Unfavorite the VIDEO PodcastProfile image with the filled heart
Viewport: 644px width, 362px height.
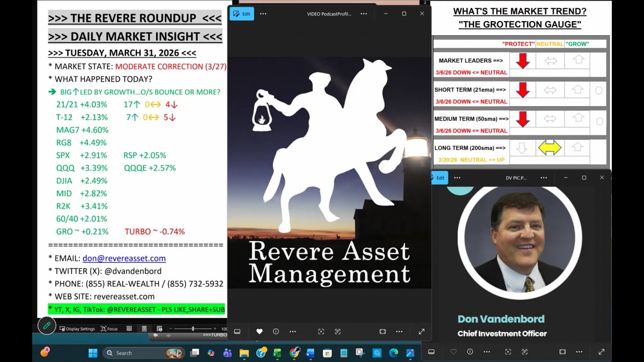(x=260, y=331)
